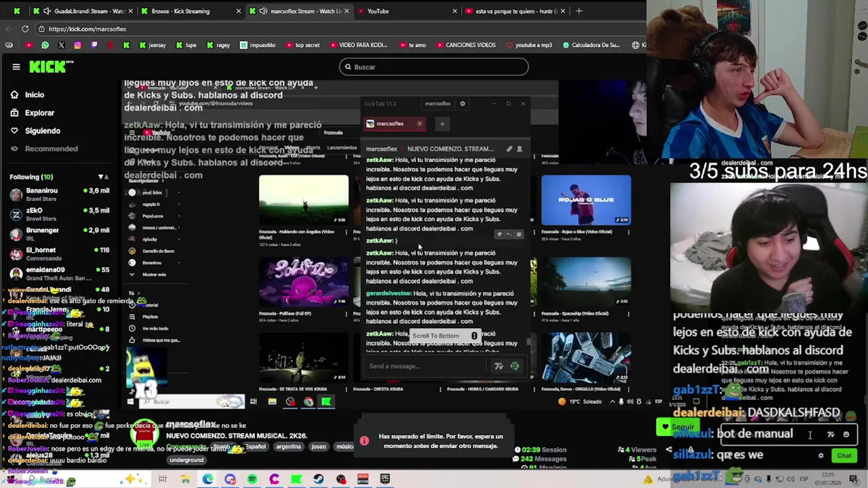Open lupe bookmark
Viewport: 868px width, 488px height.
pos(186,45)
